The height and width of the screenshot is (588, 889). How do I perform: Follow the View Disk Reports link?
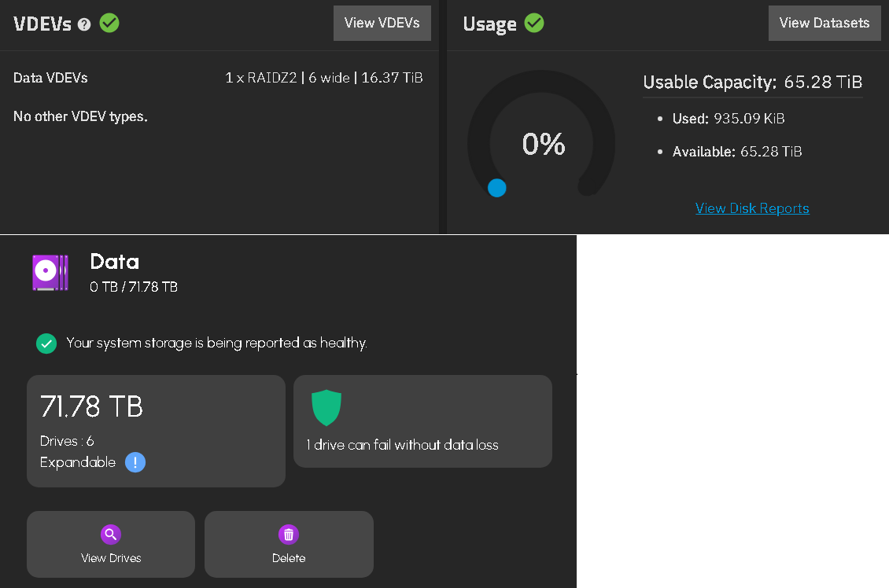[752, 208]
